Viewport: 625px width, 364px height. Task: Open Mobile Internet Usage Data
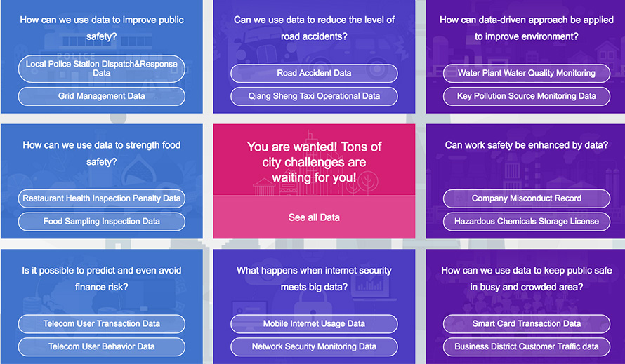[x=314, y=324]
